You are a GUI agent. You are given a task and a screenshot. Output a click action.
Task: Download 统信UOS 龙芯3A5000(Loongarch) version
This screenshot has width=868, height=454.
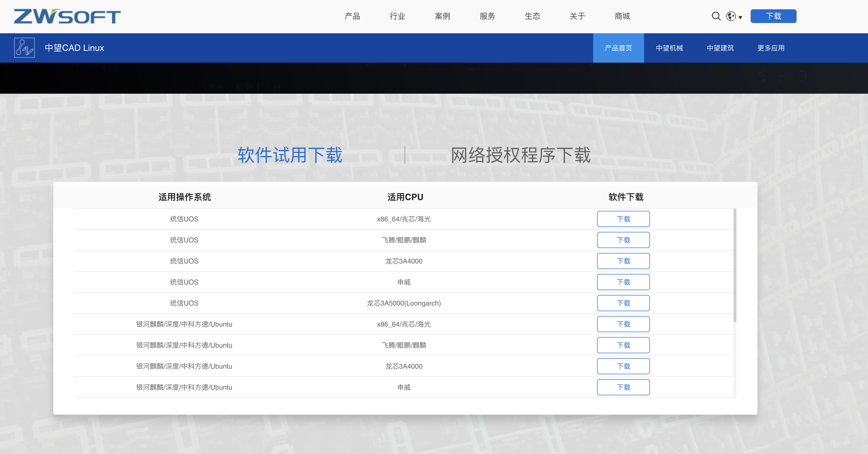point(623,303)
